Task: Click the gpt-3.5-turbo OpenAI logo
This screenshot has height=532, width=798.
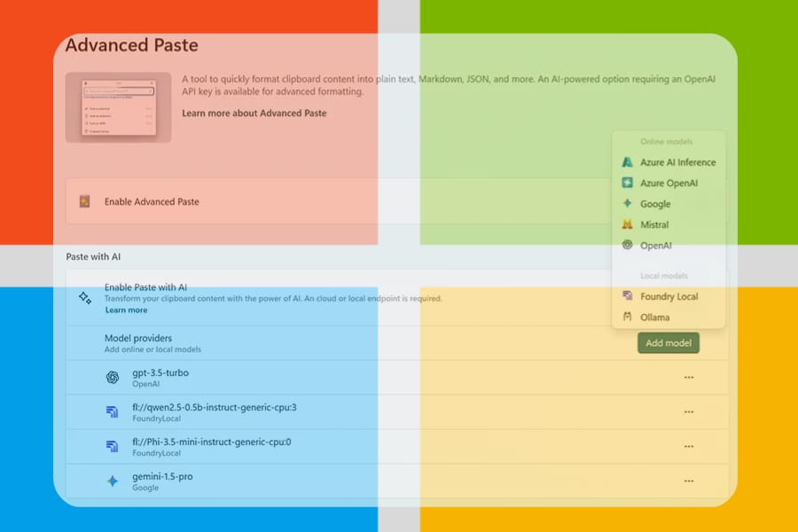Action: 113,377
